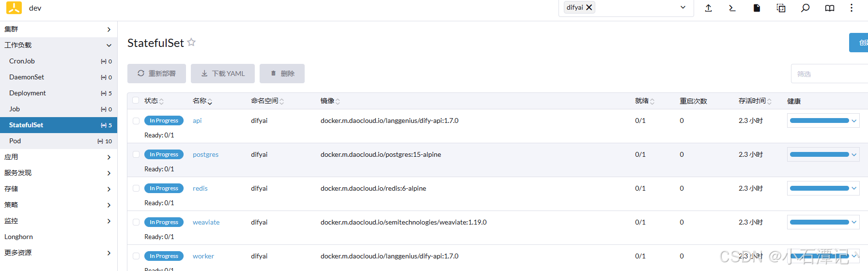Click the api row In Progress badge
868x271 pixels.
point(164,120)
